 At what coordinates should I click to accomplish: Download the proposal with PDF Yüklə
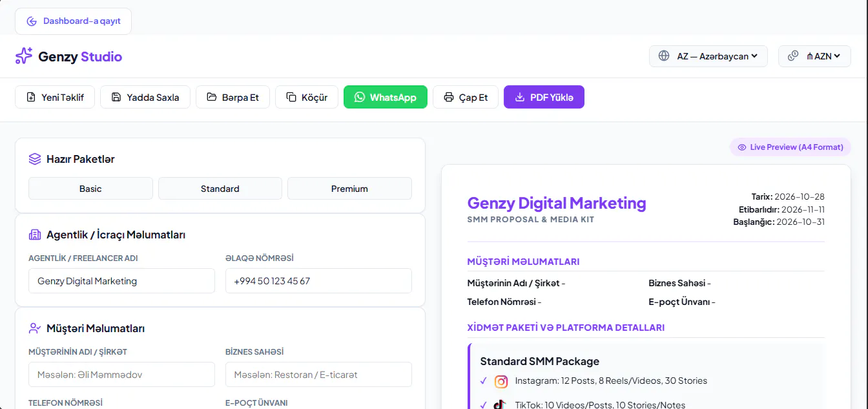(544, 97)
